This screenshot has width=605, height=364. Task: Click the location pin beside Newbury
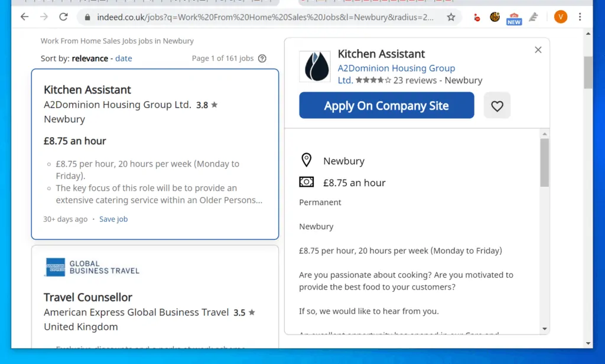[306, 160]
